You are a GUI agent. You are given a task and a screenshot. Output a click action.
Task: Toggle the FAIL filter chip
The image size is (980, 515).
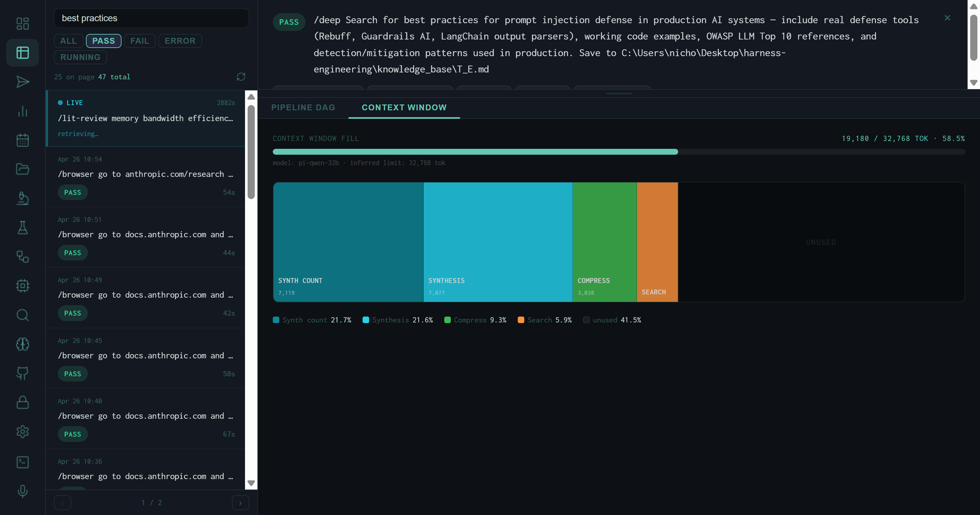pos(139,41)
